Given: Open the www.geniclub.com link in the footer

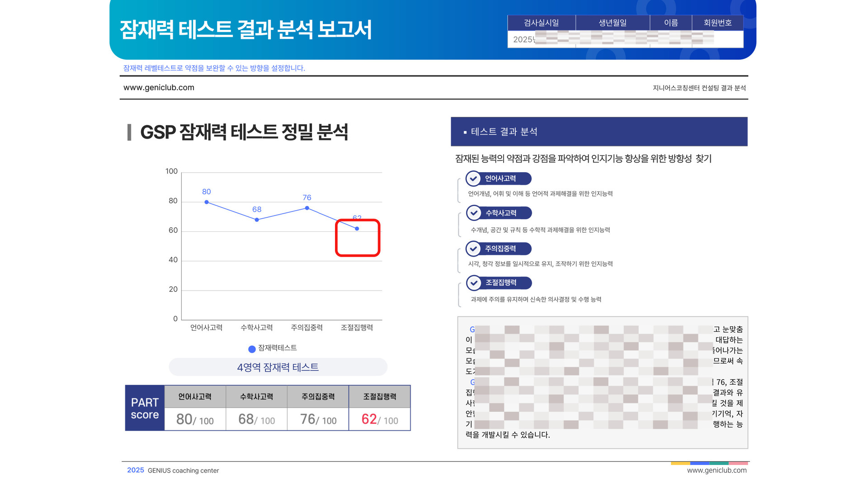Looking at the screenshot, I should click(717, 470).
